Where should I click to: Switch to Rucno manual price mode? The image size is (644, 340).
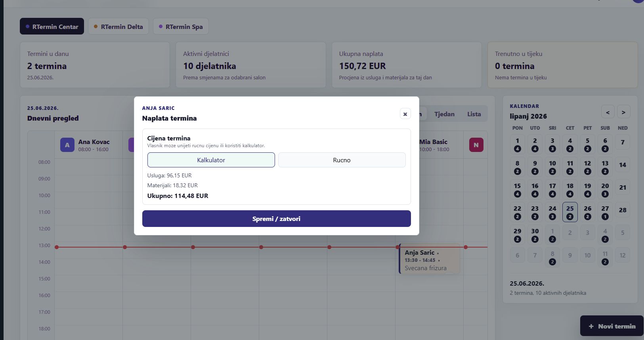click(342, 160)
